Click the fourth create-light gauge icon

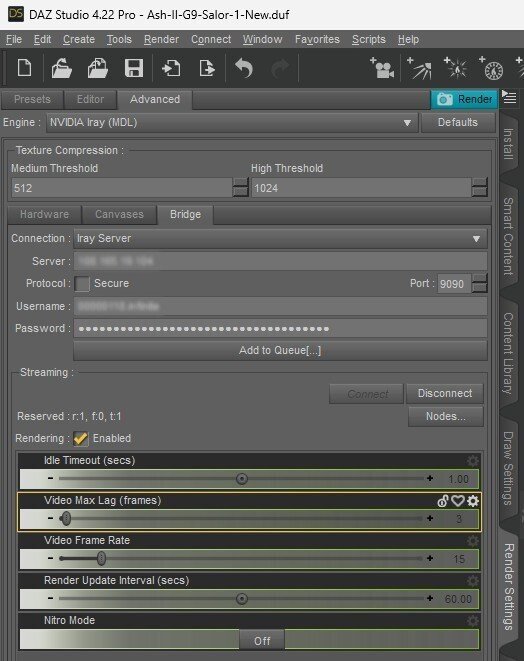(492, 68)
